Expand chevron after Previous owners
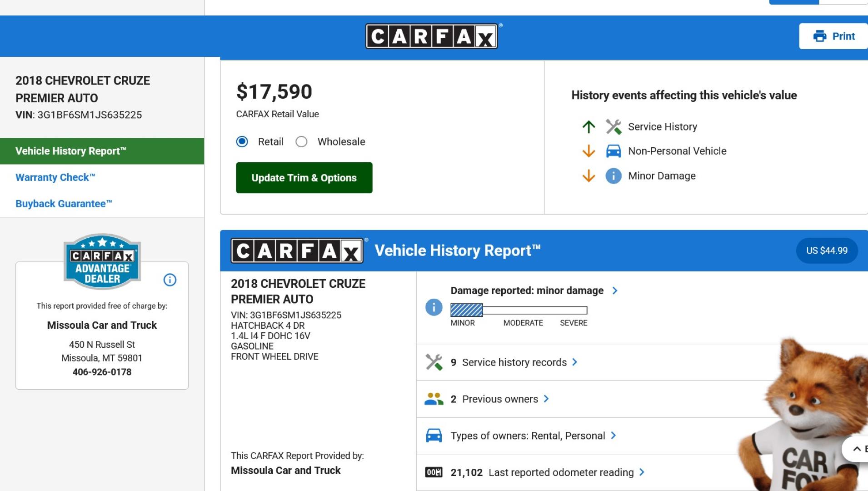 546,399
